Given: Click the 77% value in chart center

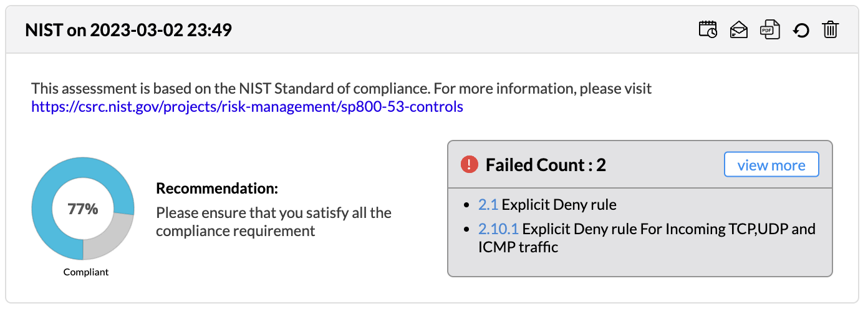Looking at the screenshot, I should (83, 209).
